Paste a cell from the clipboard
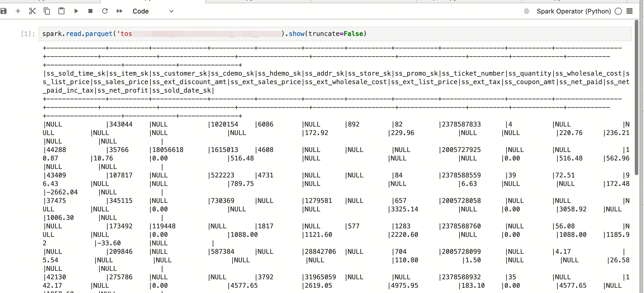Viewport: 644px width, 293px height. click(61, 11)
